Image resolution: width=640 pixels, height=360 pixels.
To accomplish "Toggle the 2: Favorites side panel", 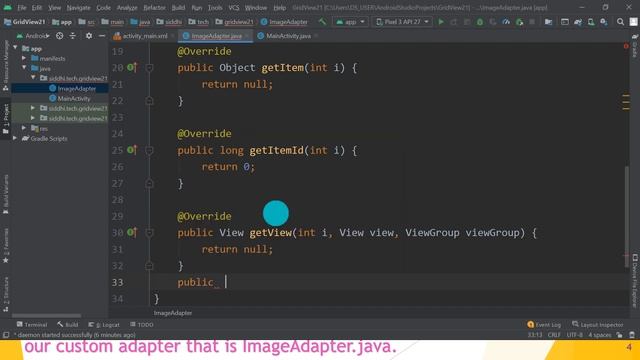I will pos(5,246).
